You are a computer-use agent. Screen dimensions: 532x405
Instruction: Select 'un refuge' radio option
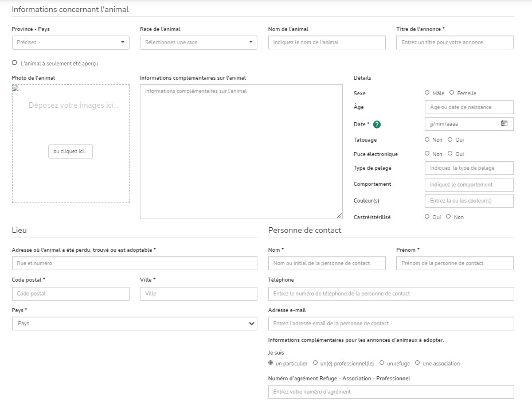382,363
